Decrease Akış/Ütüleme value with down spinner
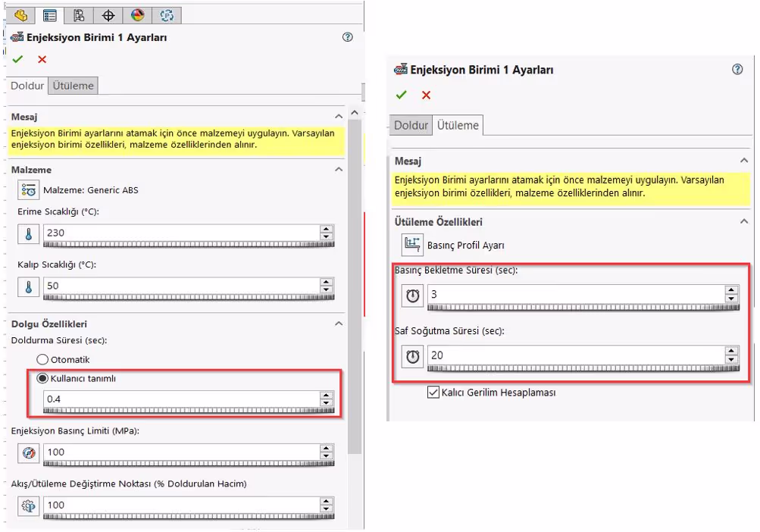This screenshot has height=532, width=760. [x=327, y=509]
